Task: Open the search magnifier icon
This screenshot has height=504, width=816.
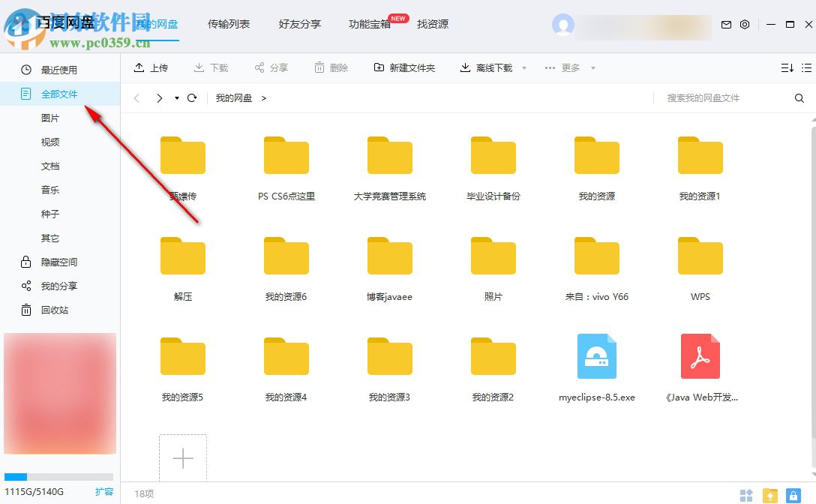Action: click(x=798, y=97)
